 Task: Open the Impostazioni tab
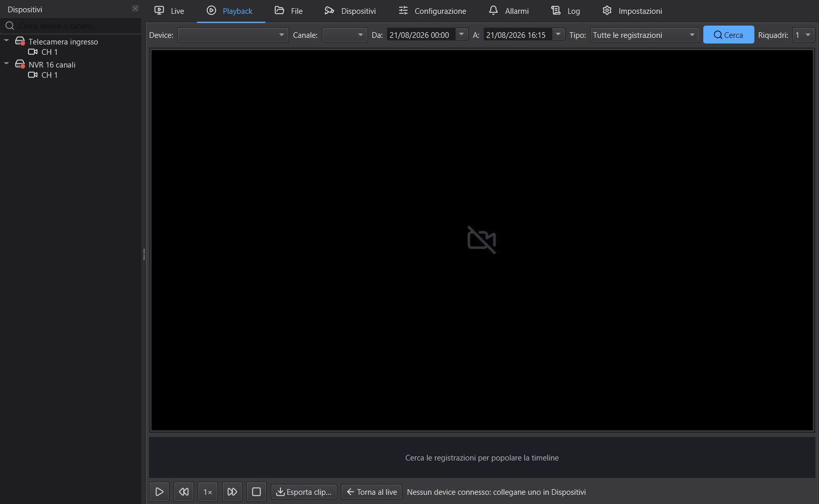[x=632, y=11]
